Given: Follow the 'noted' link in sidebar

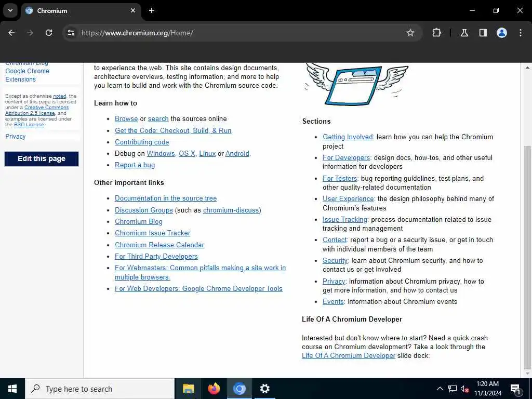Looking at the screenshot, I should tap(59, 96).
